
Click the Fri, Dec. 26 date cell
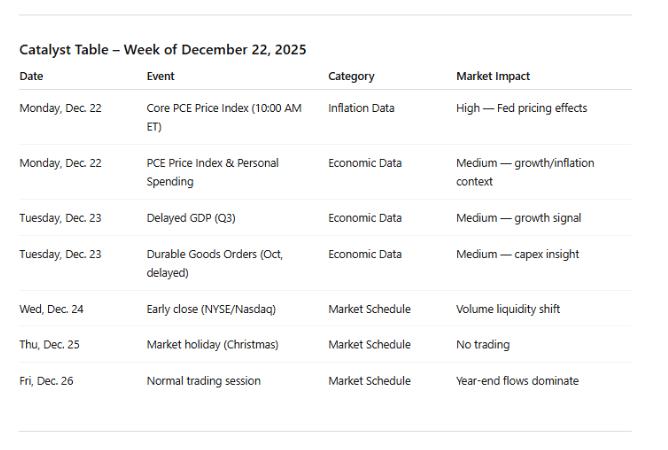46,381
